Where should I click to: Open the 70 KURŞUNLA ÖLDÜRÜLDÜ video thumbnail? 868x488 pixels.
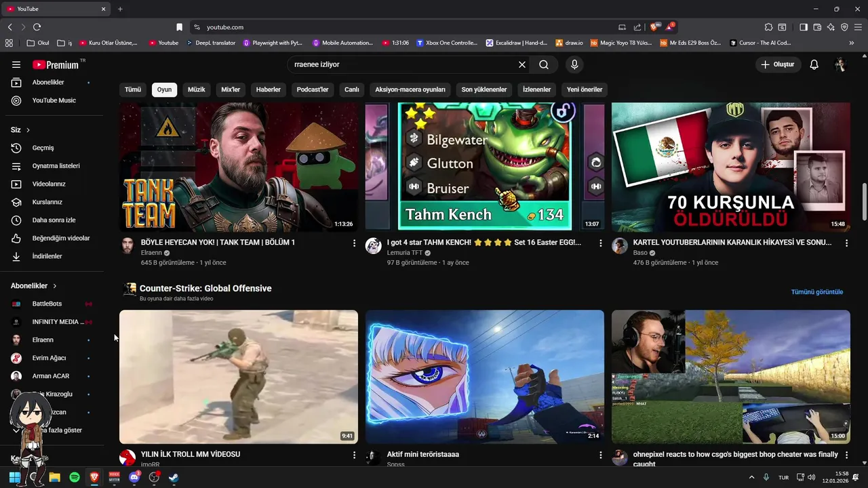tap(731, 167)
